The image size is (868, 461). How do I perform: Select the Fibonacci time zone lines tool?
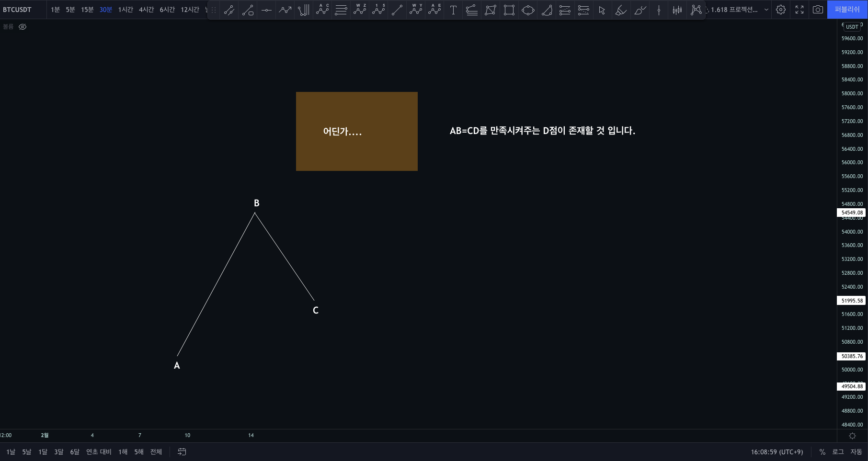click(x=584, y=10)
